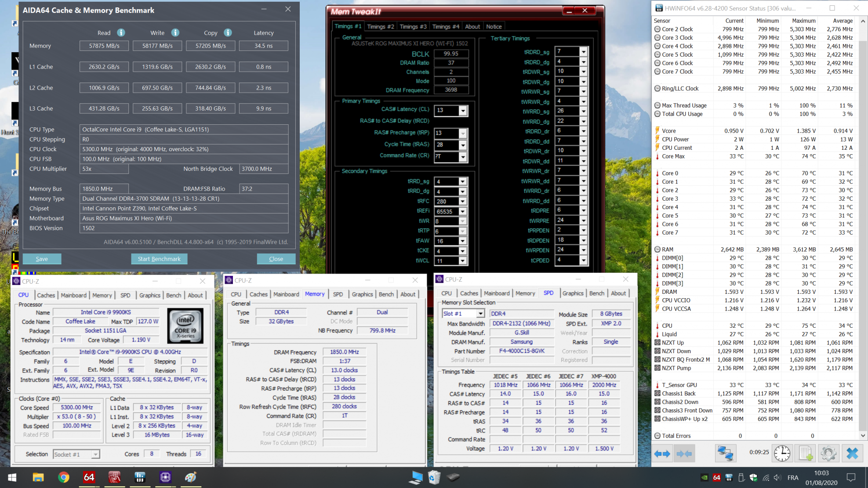
Task: Expand HWiNFO sensor columns with blue arrows icon
Action: coord(662,454)
